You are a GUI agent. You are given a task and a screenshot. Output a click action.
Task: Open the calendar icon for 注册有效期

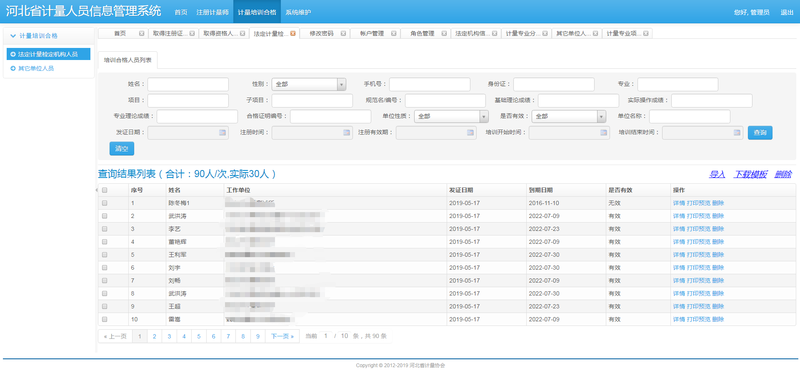[470, 133]
